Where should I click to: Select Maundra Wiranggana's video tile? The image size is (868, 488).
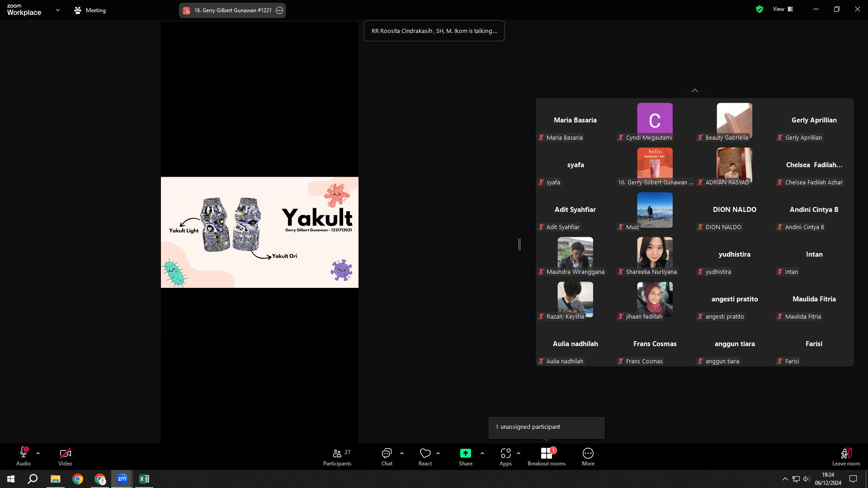[576, 255]
